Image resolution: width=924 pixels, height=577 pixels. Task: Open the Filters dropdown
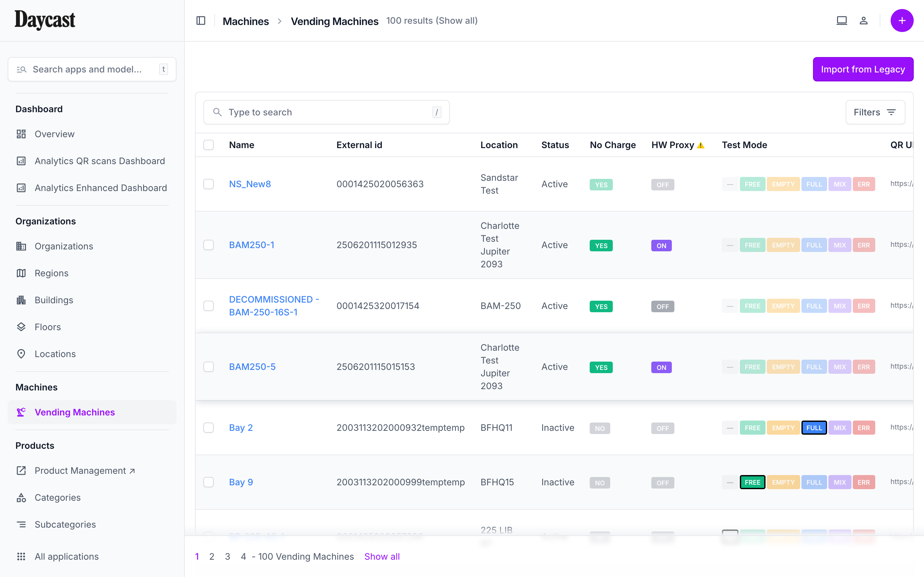click(x=875, y=112)
